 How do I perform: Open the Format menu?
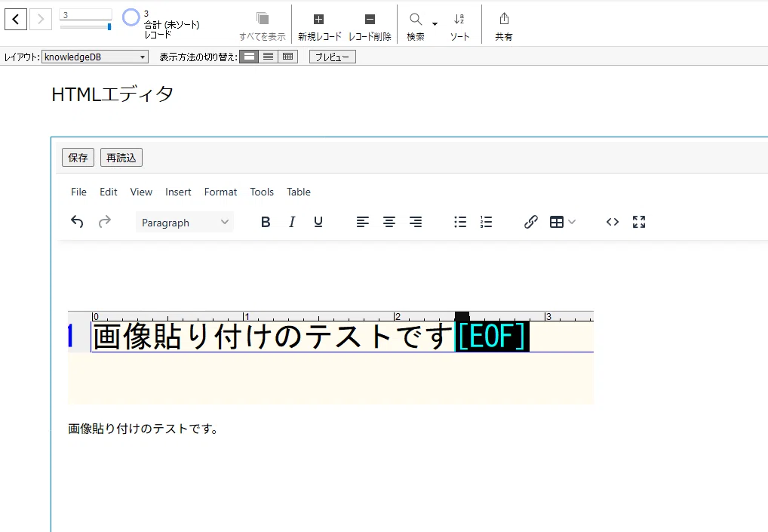(220, 192)
